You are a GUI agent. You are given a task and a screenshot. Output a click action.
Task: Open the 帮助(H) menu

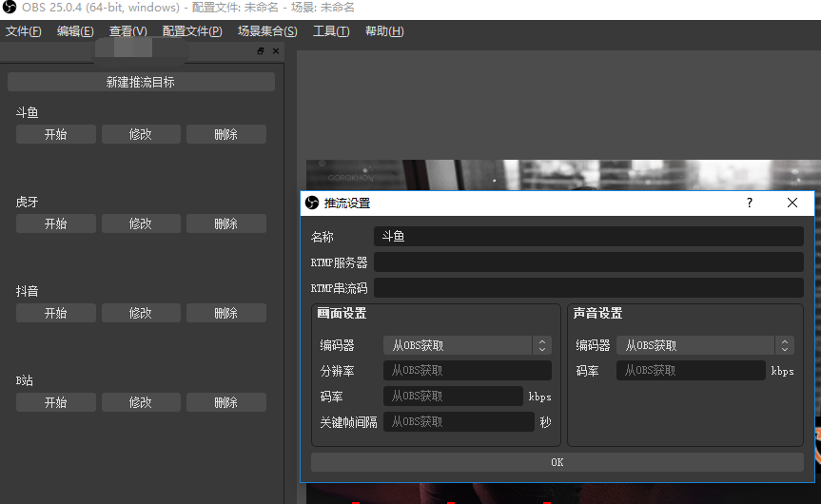click(x=384, y=31)
